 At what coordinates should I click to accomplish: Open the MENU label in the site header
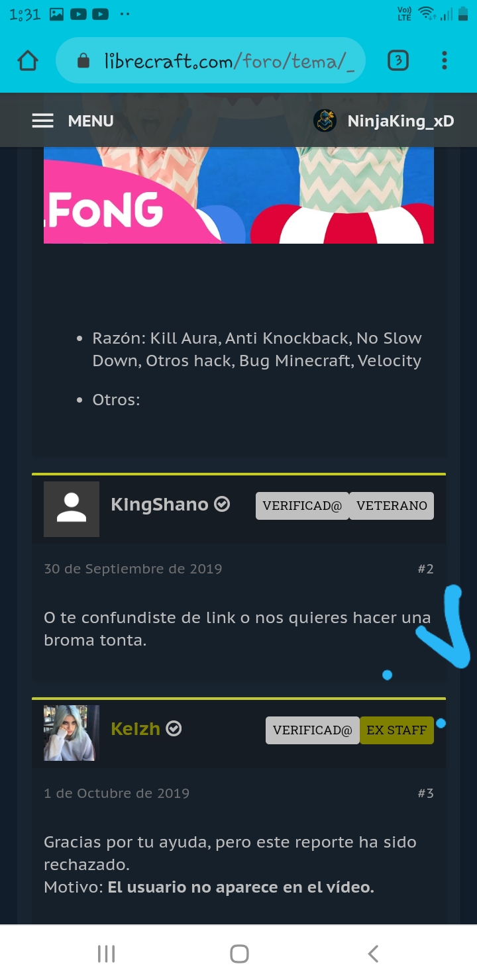click(x=91, y=121)
